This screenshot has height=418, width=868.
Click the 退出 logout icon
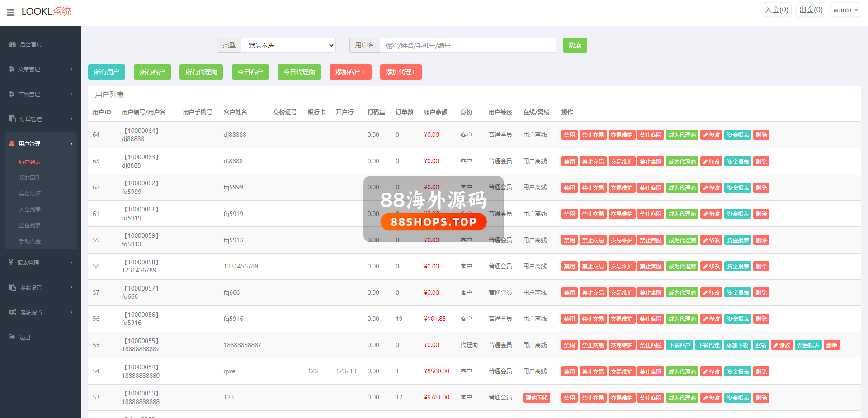[x=12, y=337]
